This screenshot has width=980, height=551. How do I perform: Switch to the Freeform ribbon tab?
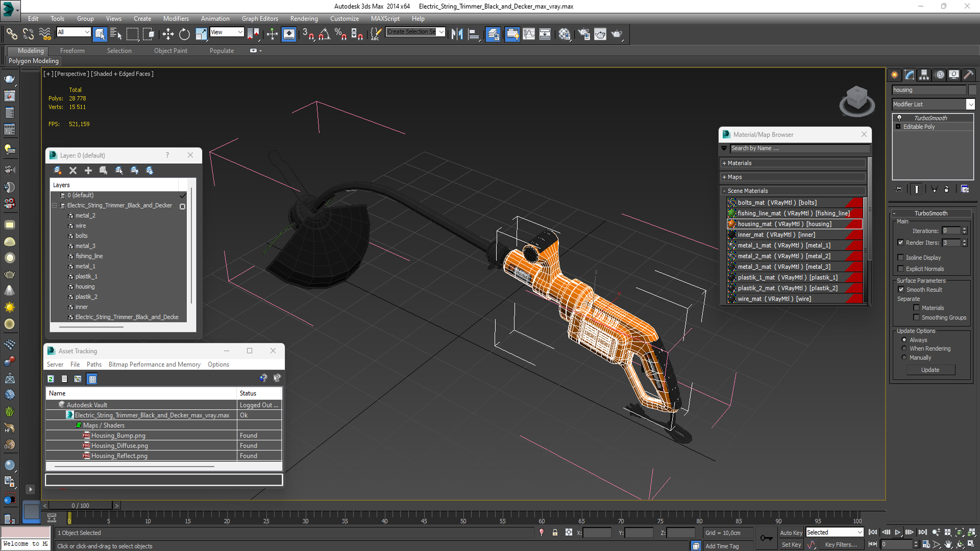(72, 51)
